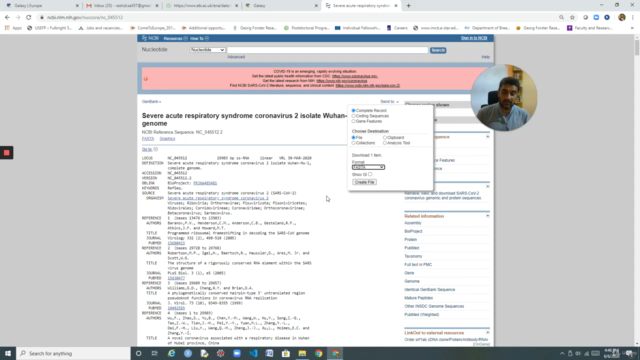Viewport: 640px width, 360px height.
Task: Click the NCBI logo in header
Action: [150, 38]
